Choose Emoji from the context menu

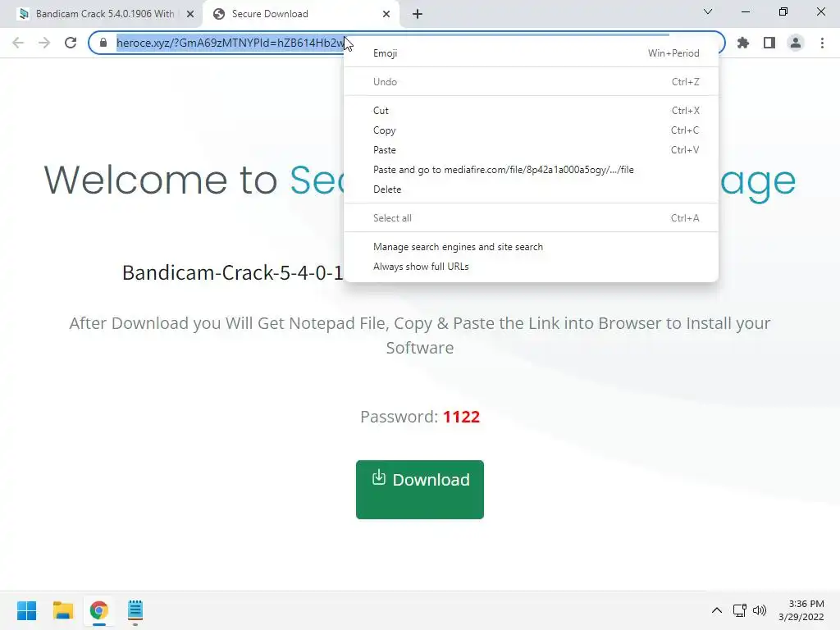pyautogui.click(x=531, y=53)
